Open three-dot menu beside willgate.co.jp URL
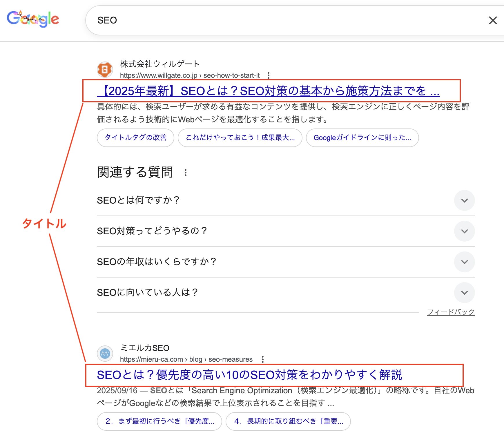Image resolution: width=504 pixels, height=442 pixels. click(269, 75)
